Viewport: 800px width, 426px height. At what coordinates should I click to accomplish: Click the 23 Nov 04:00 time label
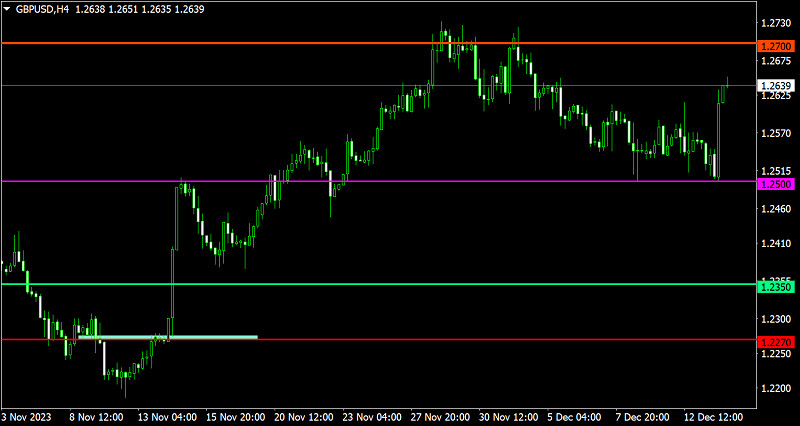click(372, 416)
